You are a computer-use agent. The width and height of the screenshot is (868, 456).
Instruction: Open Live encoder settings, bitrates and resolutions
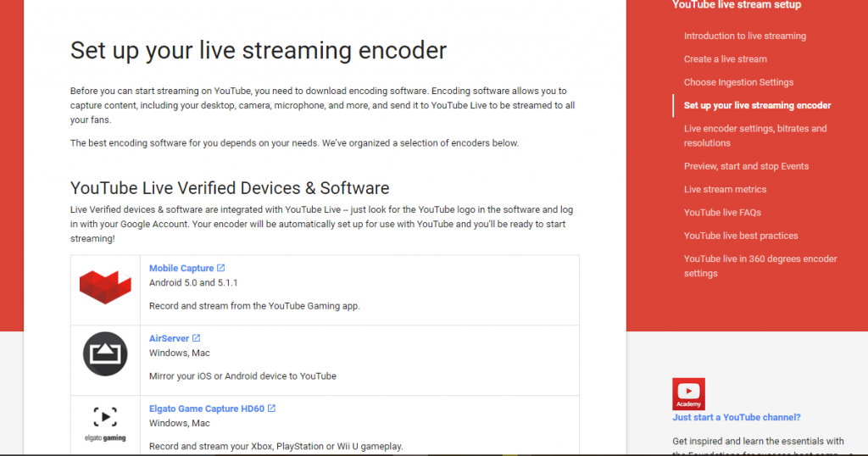pos(755,136)
